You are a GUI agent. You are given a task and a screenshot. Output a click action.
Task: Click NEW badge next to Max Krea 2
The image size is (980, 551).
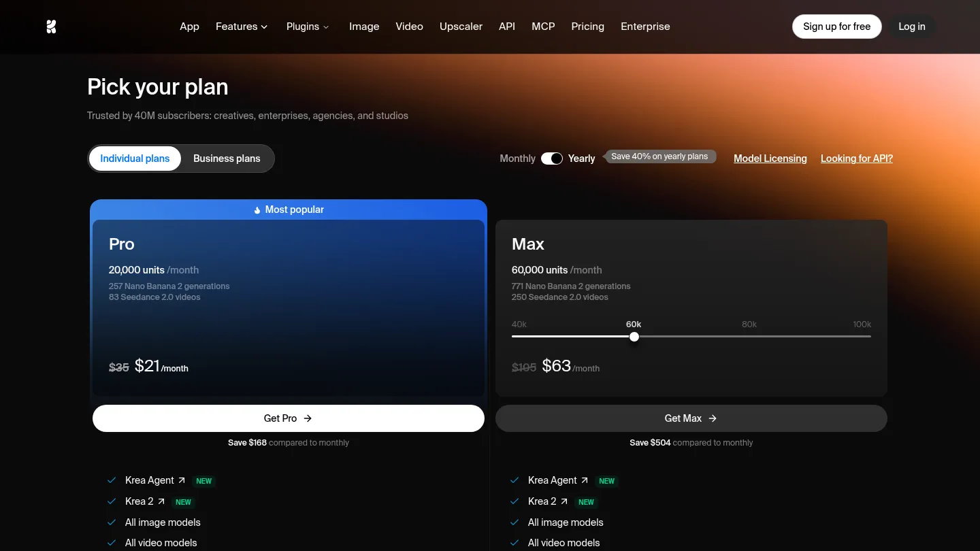(586, 502)
